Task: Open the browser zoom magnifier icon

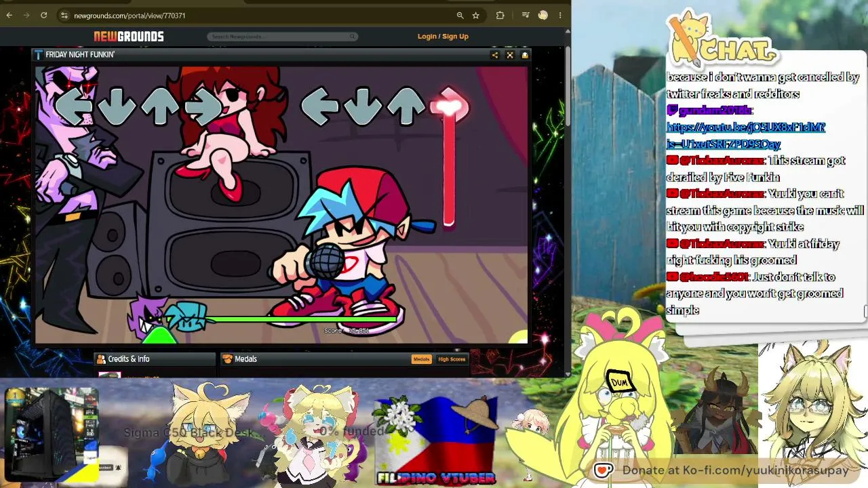Action: point(460,15)
